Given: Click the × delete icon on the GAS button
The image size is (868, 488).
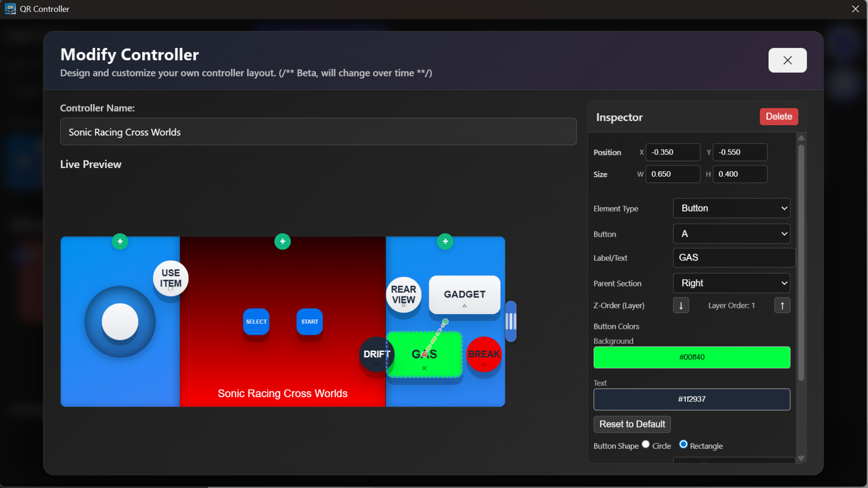Looking at the screenshot, I should pyautogui.click(x=424, y=368).
